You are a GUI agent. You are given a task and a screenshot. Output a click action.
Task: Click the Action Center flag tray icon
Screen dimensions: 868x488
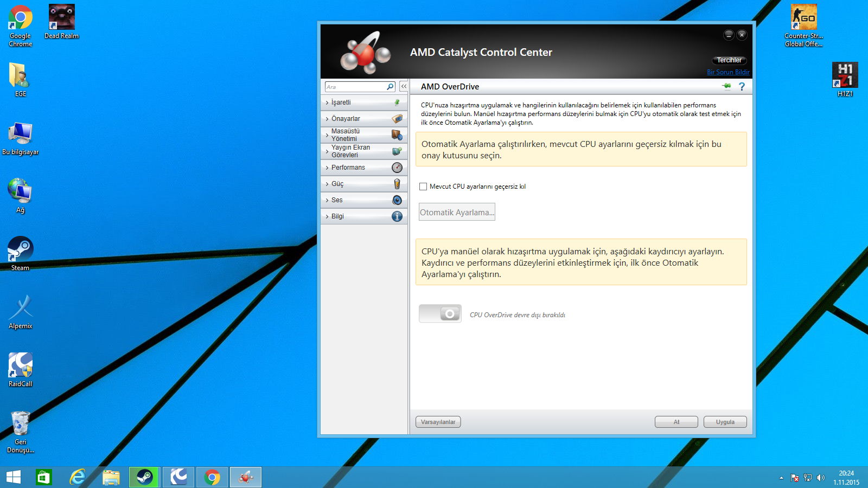click(795, 478)
